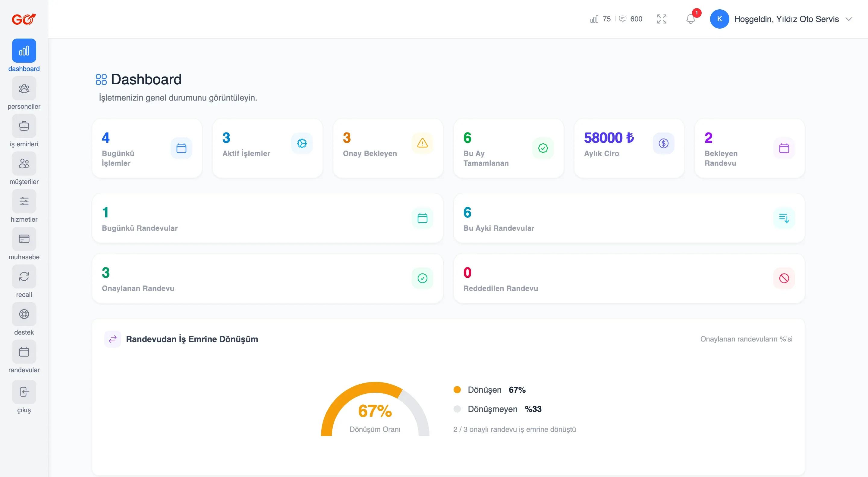Open the Bugünkü İşlemler card
The height and width of the screenshot is (477, 868).
[x=147, y=148]
